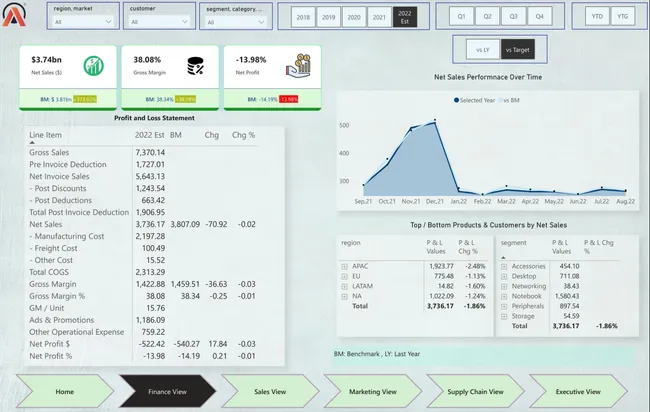Click the Net Sales benchmark value 3,807.09
Viewport: 650px width, 412px height.
[x=185, y=224]
